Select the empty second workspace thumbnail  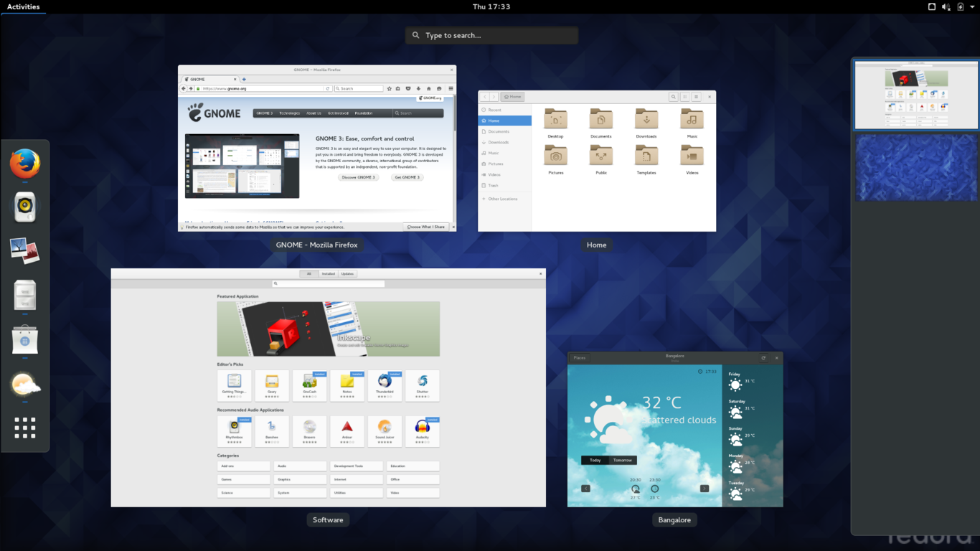coord(916,167)
